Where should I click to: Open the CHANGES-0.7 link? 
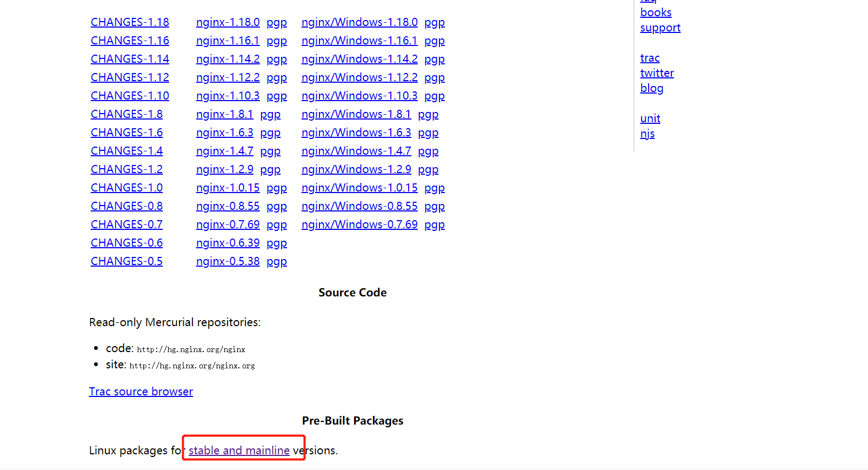point(126,224)
